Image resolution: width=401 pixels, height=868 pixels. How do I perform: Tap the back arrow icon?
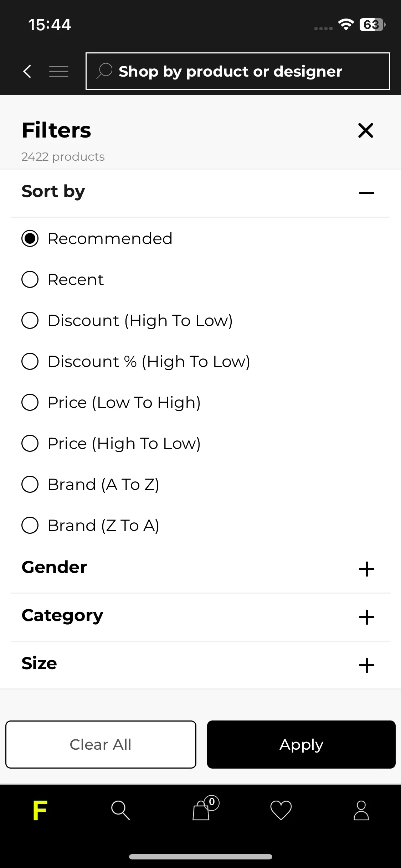[x=27, y=71]
